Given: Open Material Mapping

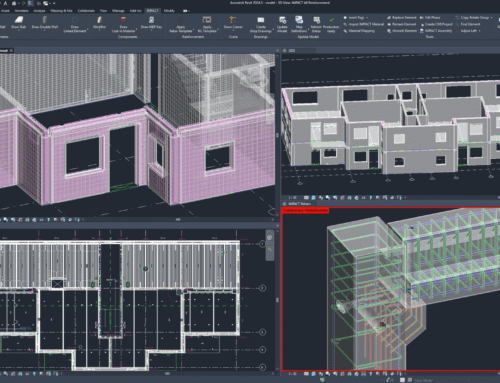Looking at the screenshot, I should 359,31.
